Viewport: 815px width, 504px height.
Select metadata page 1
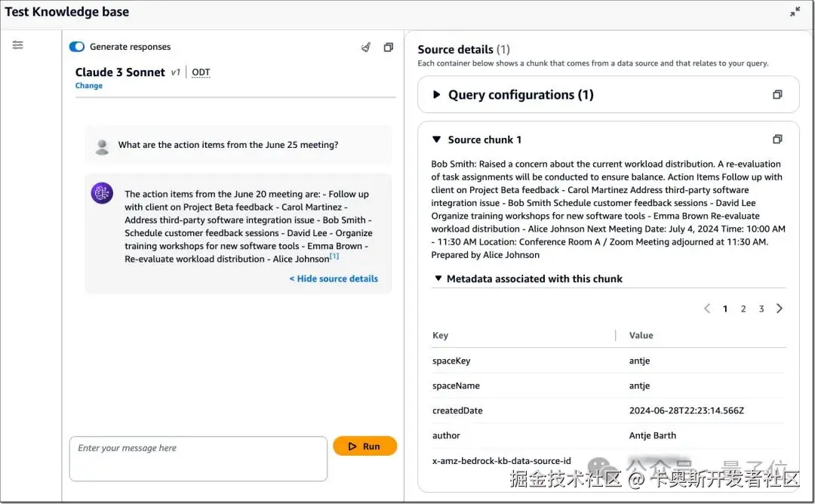(x=725, y=309)
